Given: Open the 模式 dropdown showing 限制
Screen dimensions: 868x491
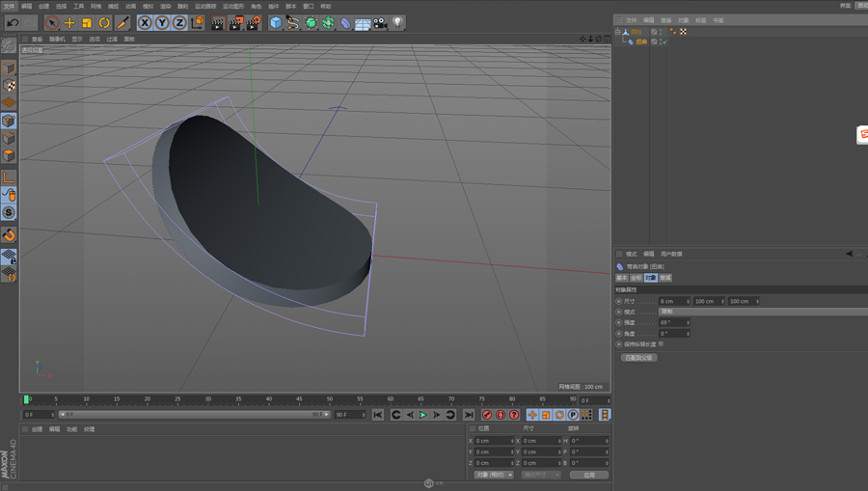Looking at the screenshot, I should tap(764, 312).
